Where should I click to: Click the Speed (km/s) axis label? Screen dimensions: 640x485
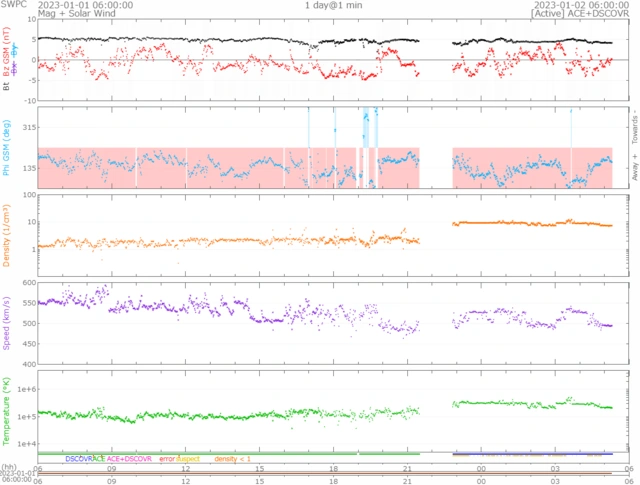pyautogui.click(x=7, y=321)
